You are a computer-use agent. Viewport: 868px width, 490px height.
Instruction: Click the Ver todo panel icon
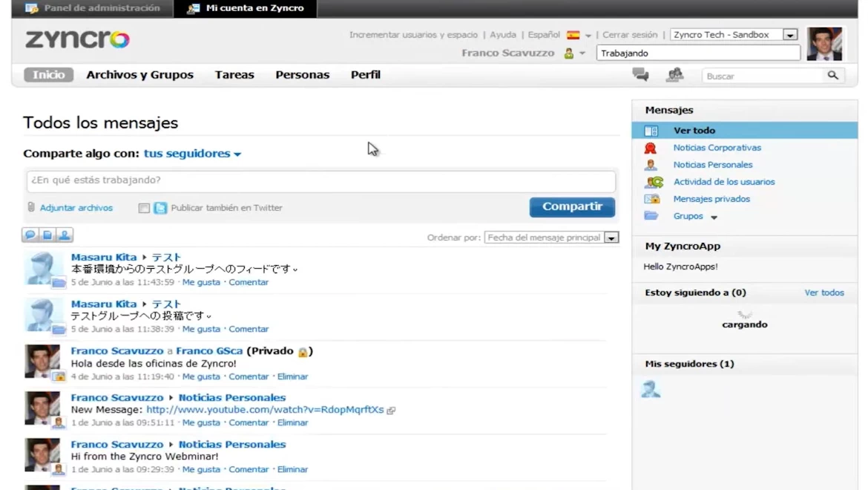pos(651,131)
